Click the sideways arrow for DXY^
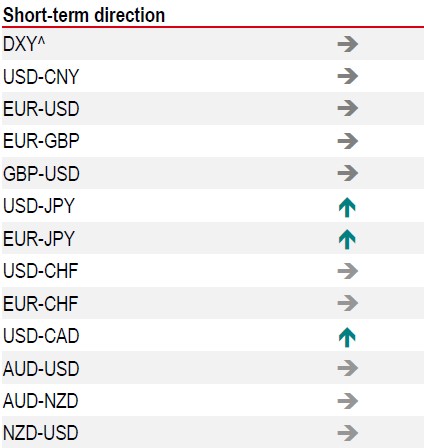Screen dimensions: 424x448 pos(348,44)
